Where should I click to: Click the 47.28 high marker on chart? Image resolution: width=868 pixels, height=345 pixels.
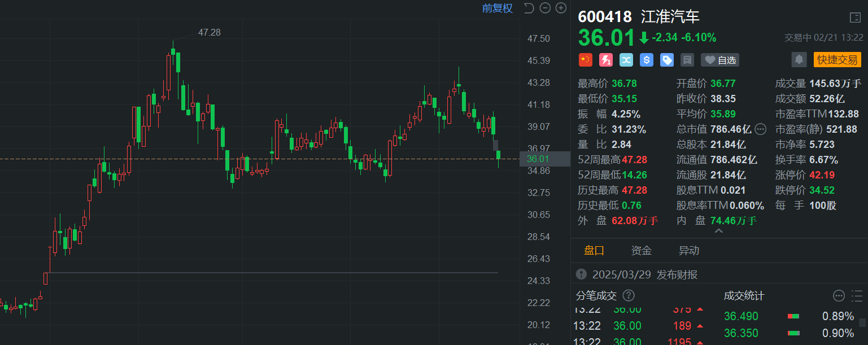pos(209,33)
